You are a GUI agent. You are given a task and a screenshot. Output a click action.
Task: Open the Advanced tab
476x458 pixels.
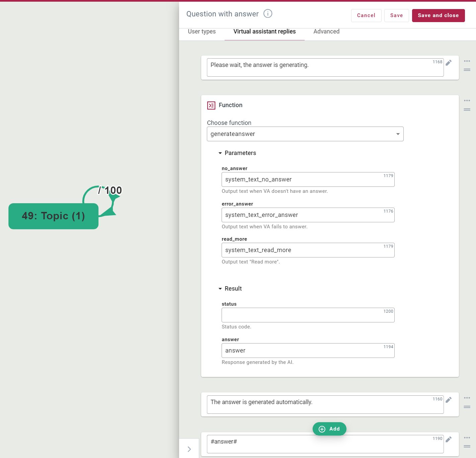coord(326,31)
